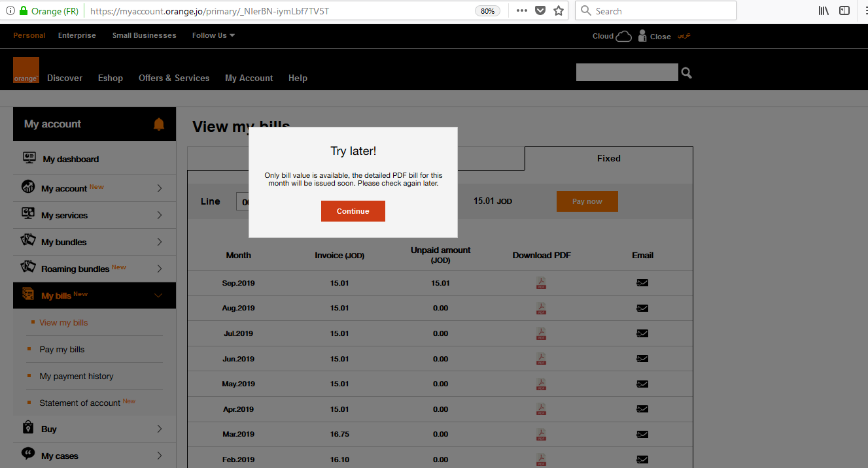The image size is (868, 468).
Task: Email the Feb.2019 bill
Action: click(x=642, y=460)
